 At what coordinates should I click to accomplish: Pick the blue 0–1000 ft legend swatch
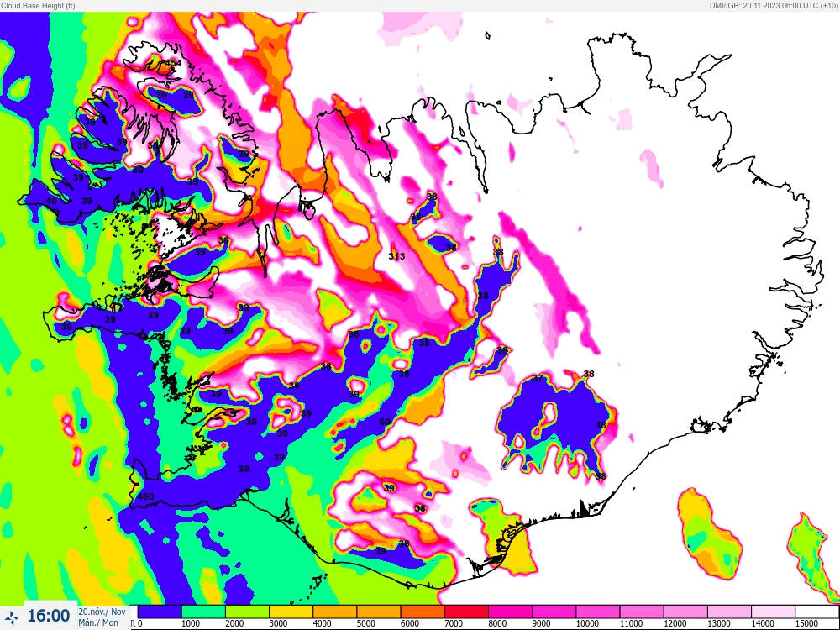coord(159,612)
